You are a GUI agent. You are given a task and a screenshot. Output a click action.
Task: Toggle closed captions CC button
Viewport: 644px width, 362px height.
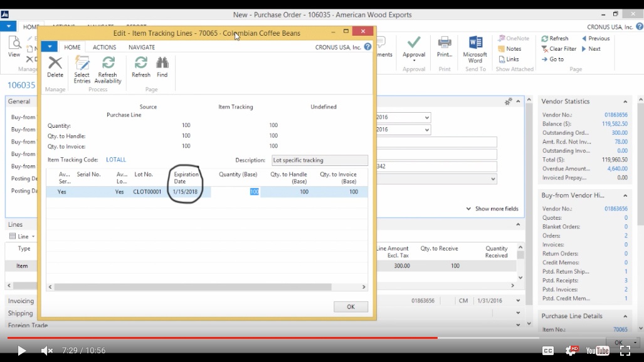(x=548, y=351)
